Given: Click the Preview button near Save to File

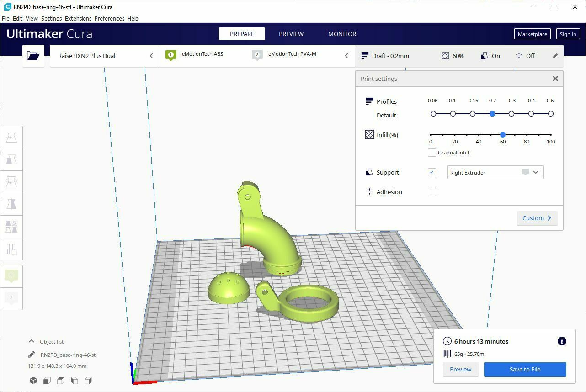Looking at the screenshot, I should point(460,369).
